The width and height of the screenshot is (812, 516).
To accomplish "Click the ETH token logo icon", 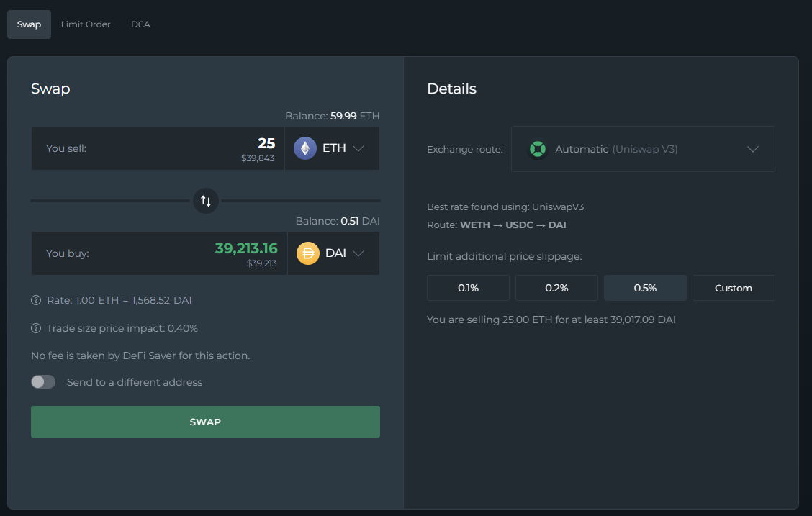I will [305, 148].
